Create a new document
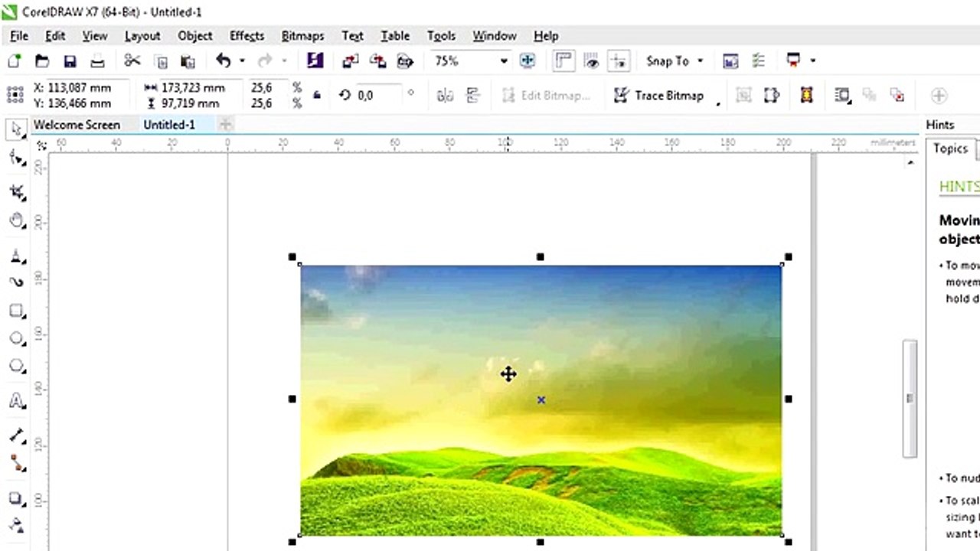The height and width of the screenshot is (551, 980). 14,61
